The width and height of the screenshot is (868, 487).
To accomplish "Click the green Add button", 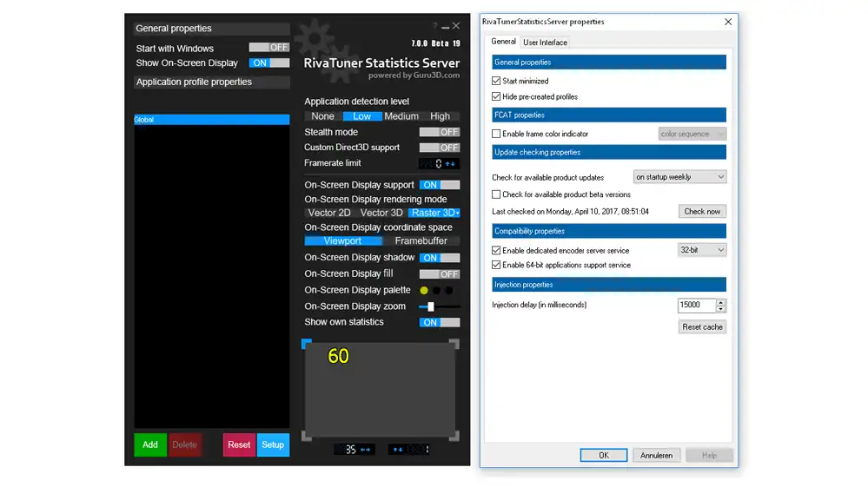I will pos(150,444).
